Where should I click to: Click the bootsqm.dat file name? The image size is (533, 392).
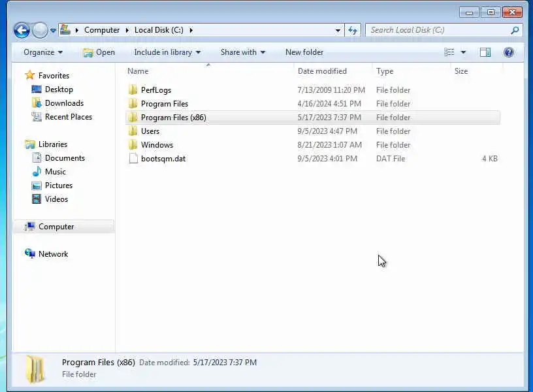(x=163, y=158)
